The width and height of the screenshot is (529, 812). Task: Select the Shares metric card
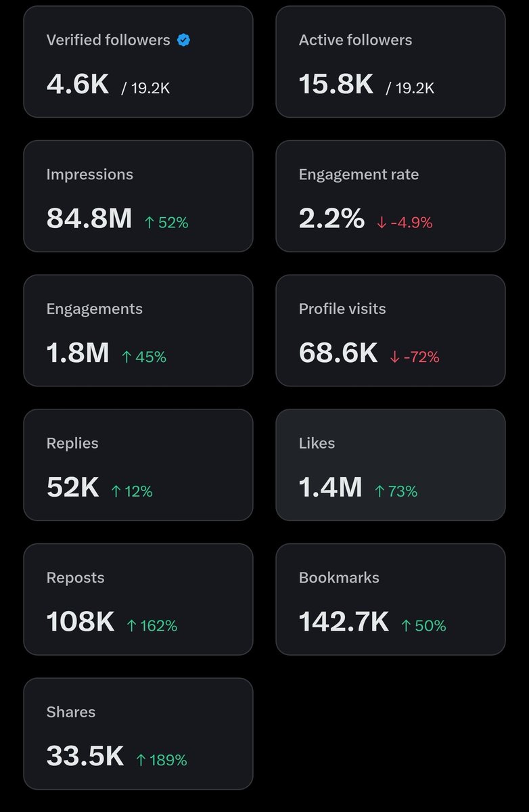pyautogui.click(x=138, y=734)
